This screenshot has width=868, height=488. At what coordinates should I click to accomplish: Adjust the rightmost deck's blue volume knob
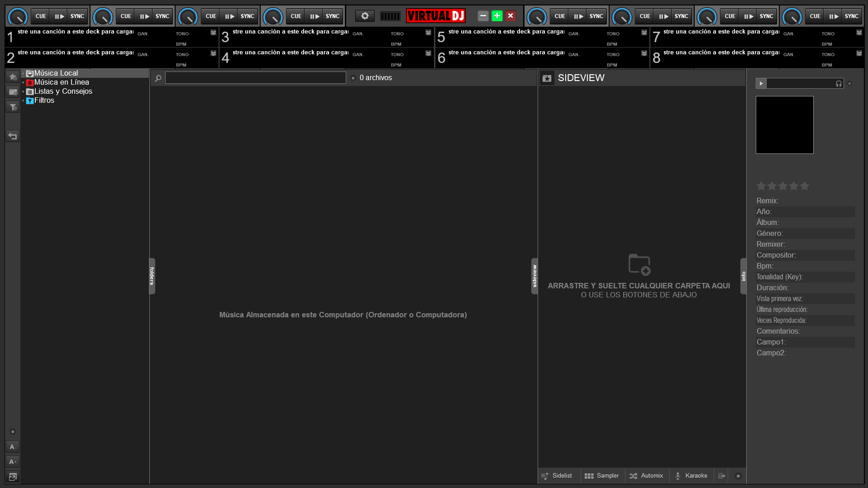click(x=792, y=17)
